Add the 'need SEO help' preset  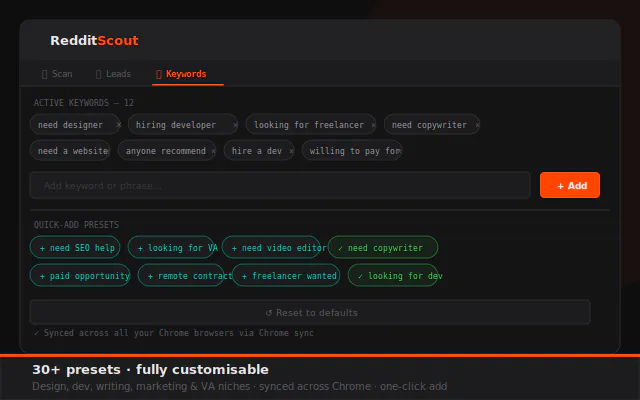(x=75, y=247)
